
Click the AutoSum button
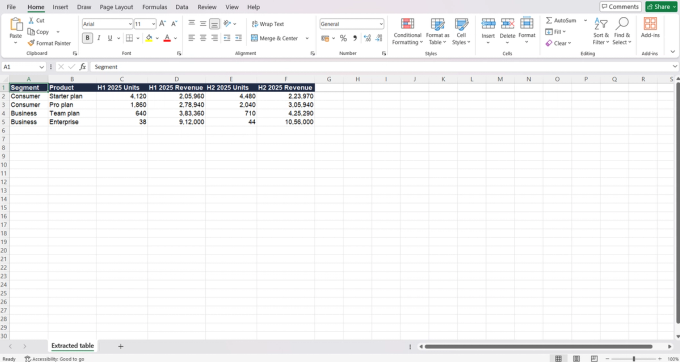click(561, 20)
